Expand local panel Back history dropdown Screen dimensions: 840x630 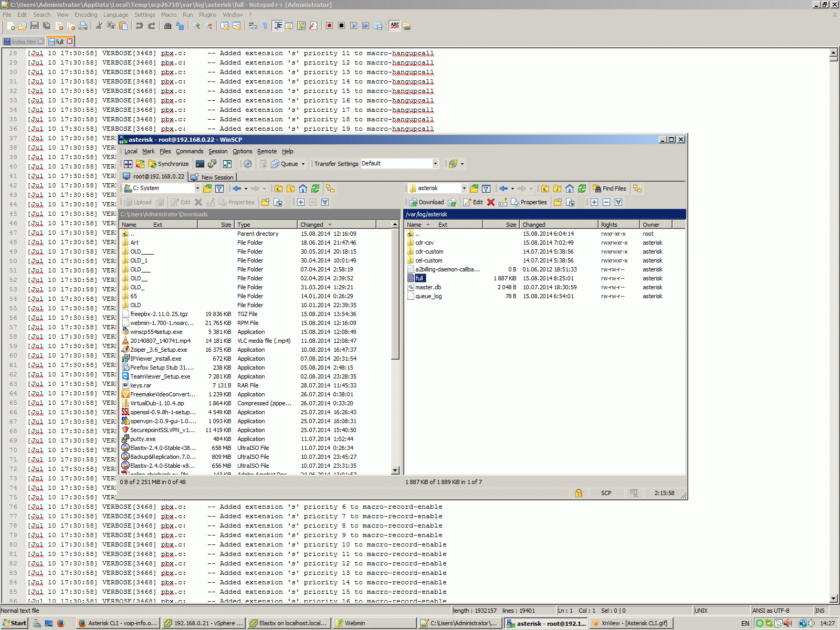[246, 188]
